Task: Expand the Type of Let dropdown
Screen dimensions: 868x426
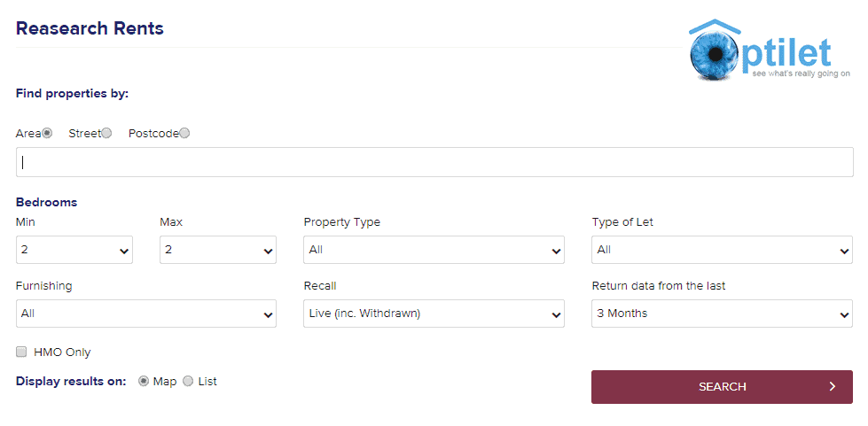Action: coord(722,251)
